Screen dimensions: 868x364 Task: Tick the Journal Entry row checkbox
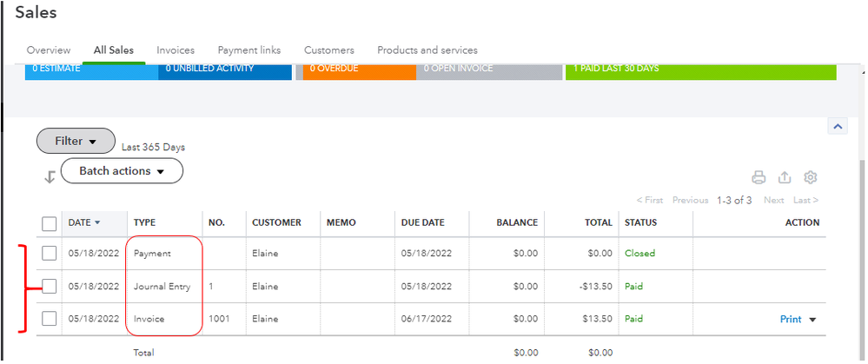tap(50, 286)
